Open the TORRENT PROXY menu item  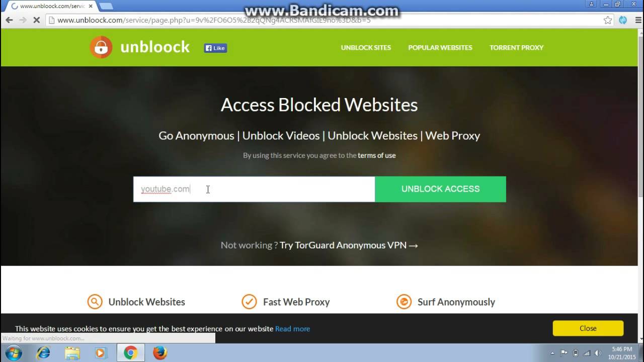[x=517, y=48]
